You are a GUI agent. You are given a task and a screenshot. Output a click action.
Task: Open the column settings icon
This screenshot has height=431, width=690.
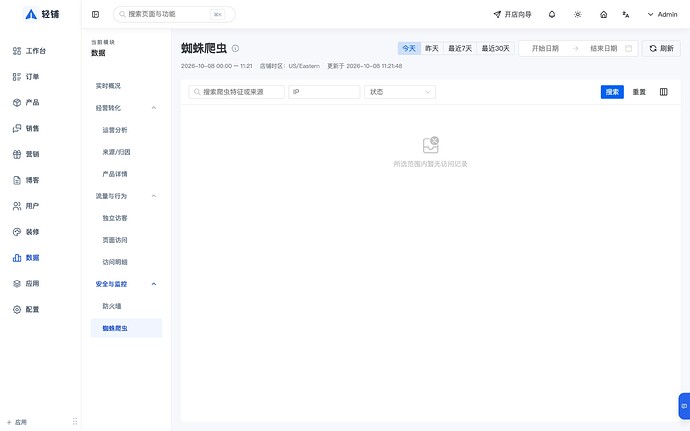664,92
